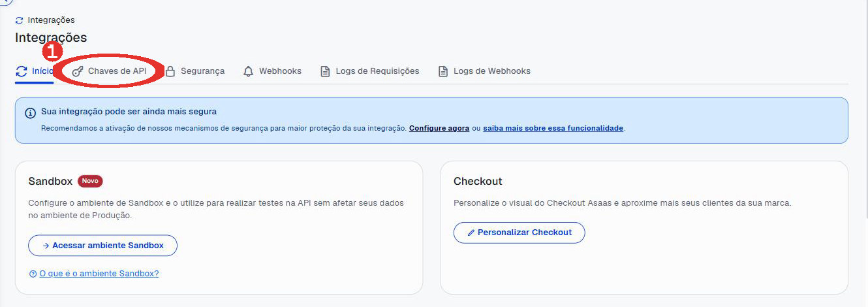Click 'Sua integração pode ser ainda mais segura' text
This screenshot has width=868, height=307.
pos(129,112)
